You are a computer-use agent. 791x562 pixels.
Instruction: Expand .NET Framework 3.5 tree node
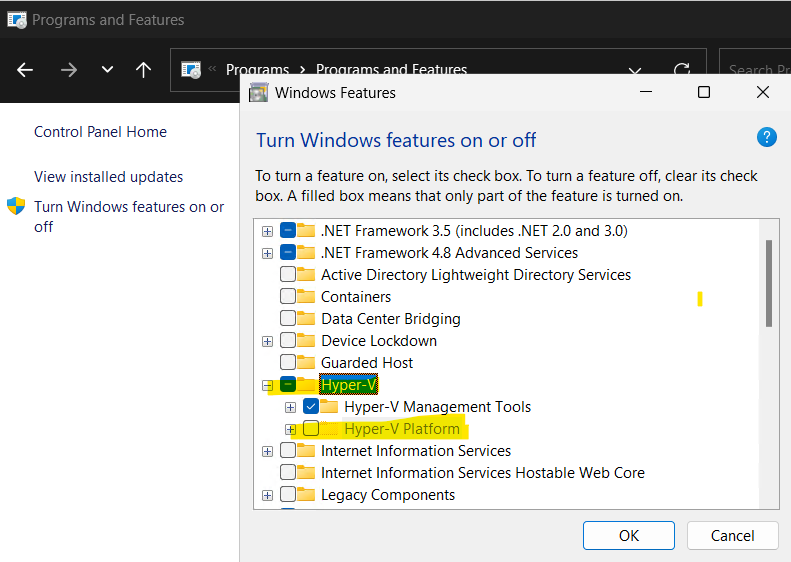pos(267,232)
